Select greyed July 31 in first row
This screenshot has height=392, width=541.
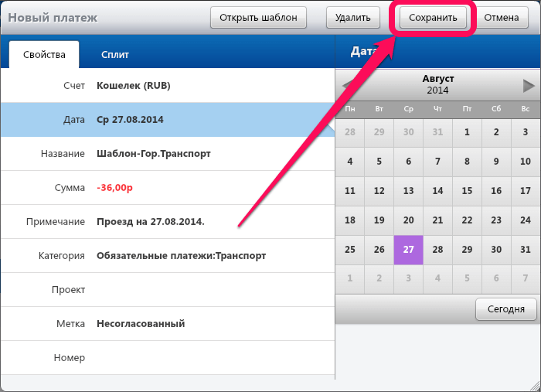pyautogui.click(x=437, y=132)
